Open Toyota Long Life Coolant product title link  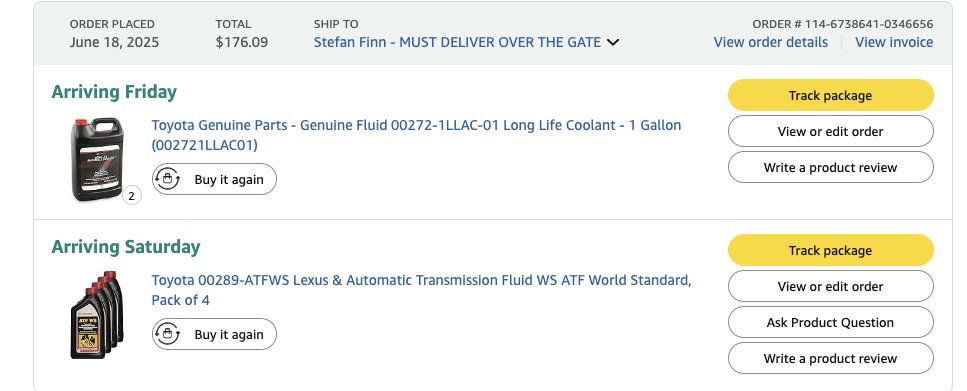[x=416, y=135]
